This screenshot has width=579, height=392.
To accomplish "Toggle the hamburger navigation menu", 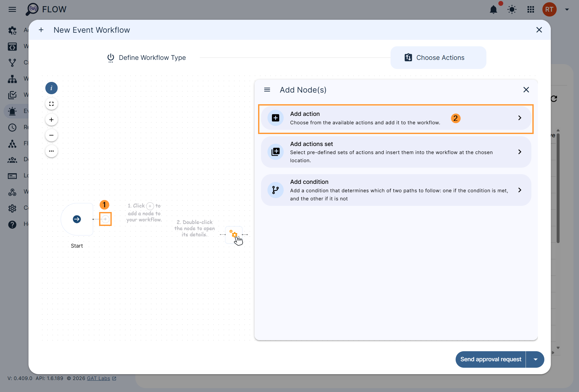I will point(12,9).
